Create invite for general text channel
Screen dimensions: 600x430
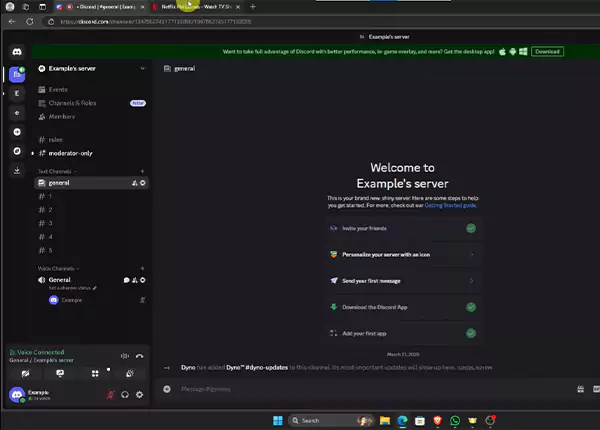135,183
